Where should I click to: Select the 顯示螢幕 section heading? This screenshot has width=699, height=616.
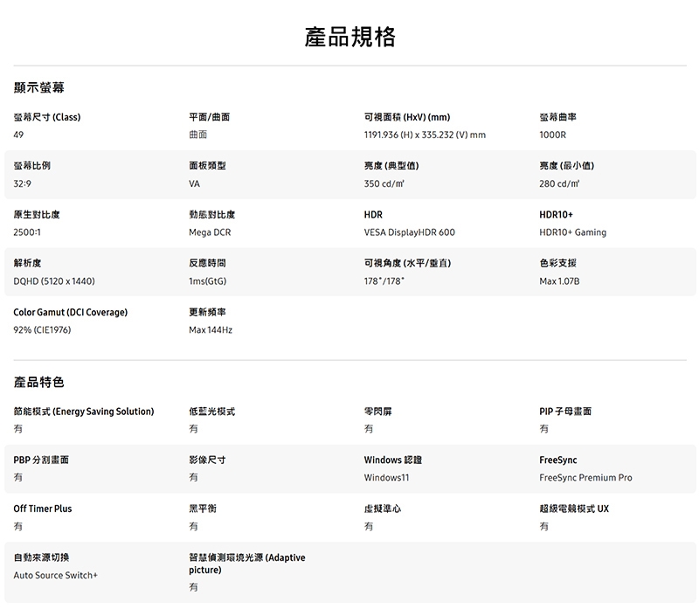(x=38, y=88)
